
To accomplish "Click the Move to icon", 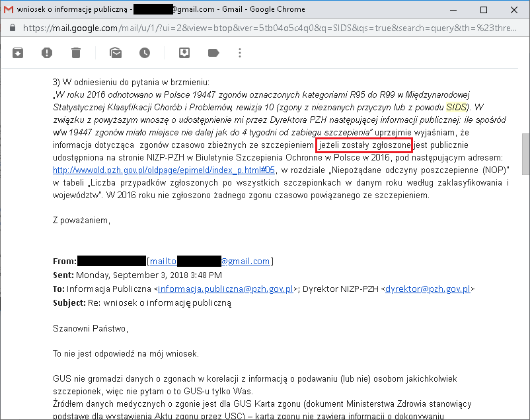I will pyautogui.click(x=185, y=53).
